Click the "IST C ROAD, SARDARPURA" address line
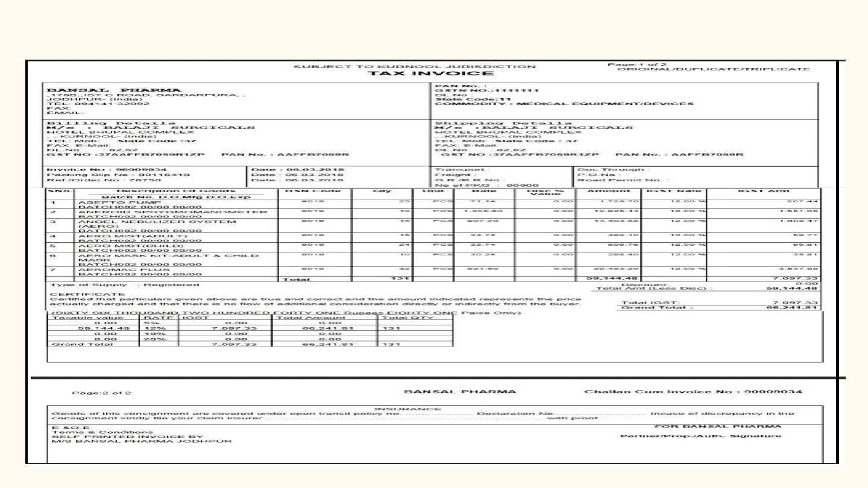Image resolution: width=868 pixels, height=488 pixels. point(146,95)
